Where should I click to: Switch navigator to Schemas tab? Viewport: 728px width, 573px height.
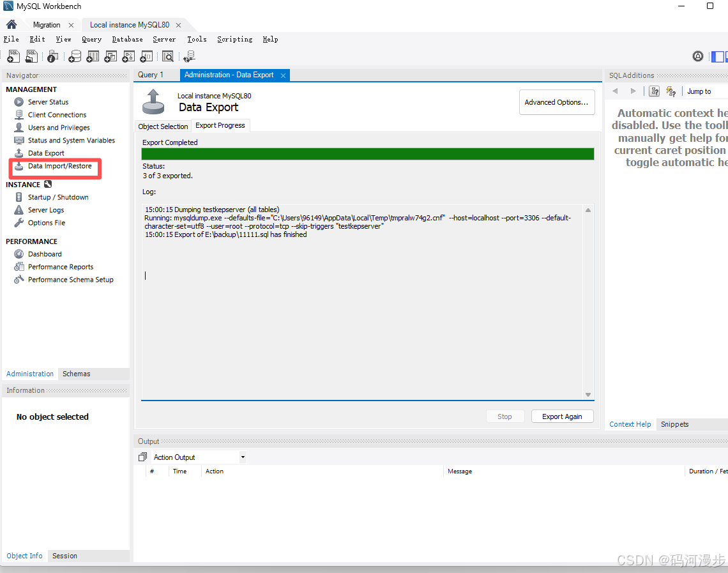(77, 373)
